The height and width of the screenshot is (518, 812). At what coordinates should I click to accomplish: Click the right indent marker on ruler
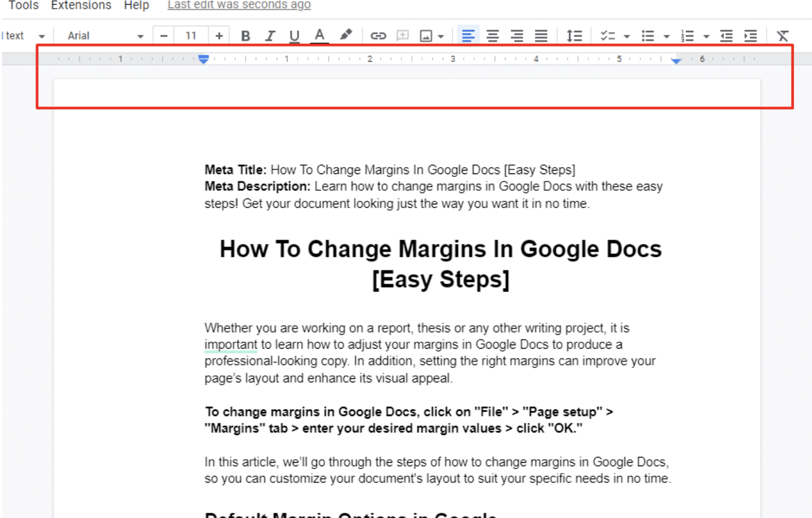(676, 61)
